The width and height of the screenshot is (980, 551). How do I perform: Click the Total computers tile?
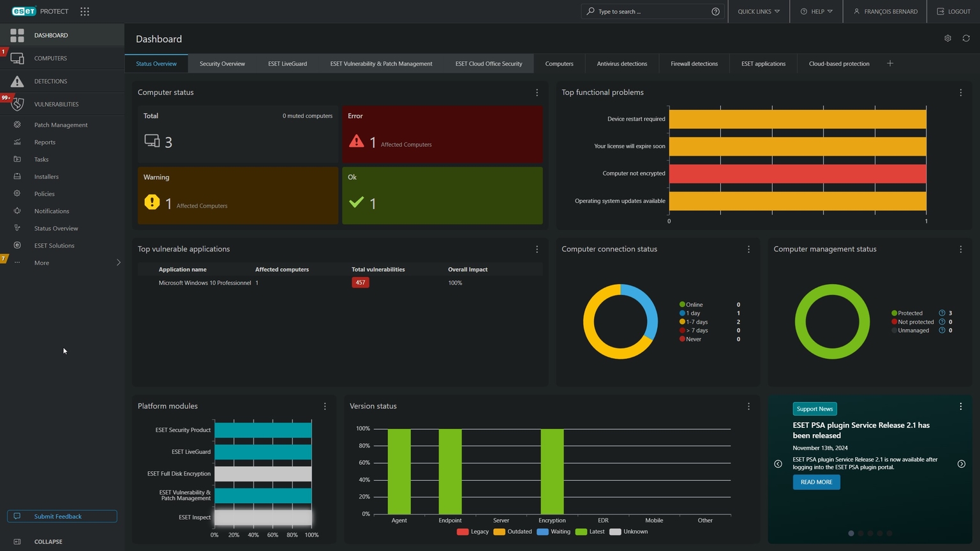238,134
